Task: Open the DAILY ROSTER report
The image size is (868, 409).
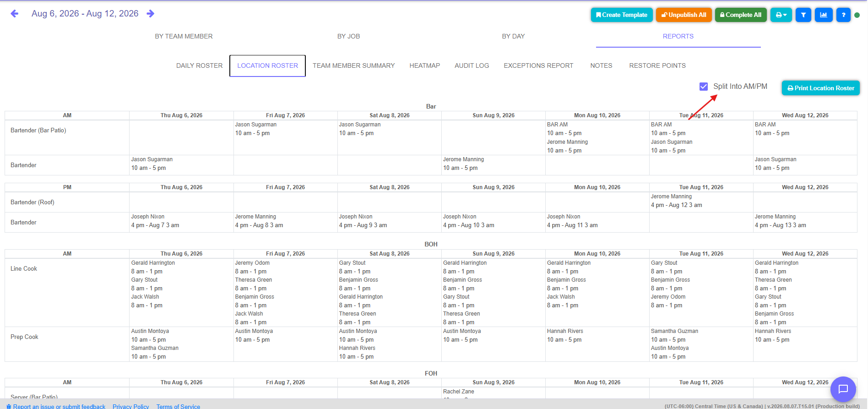Action: click(200, 65)
